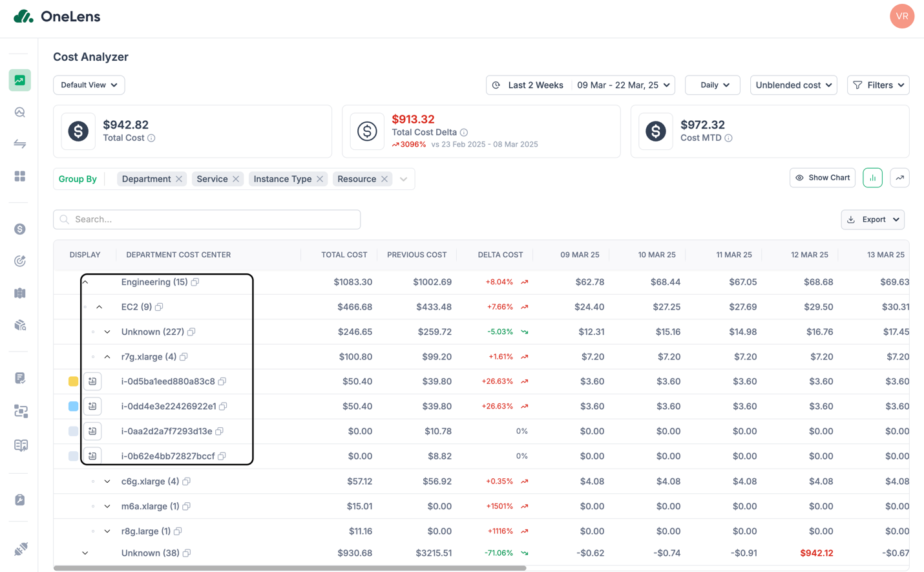Click the Export button
This screenshot has width=924, height=572.
872,220
